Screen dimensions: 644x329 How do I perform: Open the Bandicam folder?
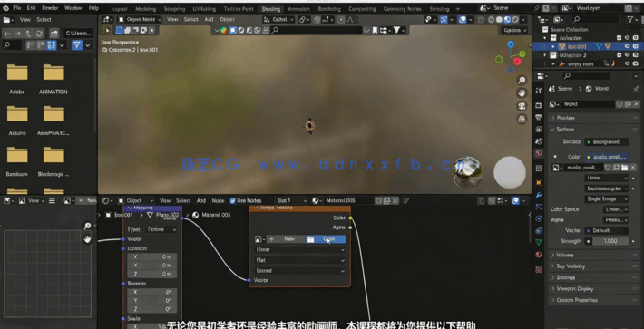click(17, 160)
